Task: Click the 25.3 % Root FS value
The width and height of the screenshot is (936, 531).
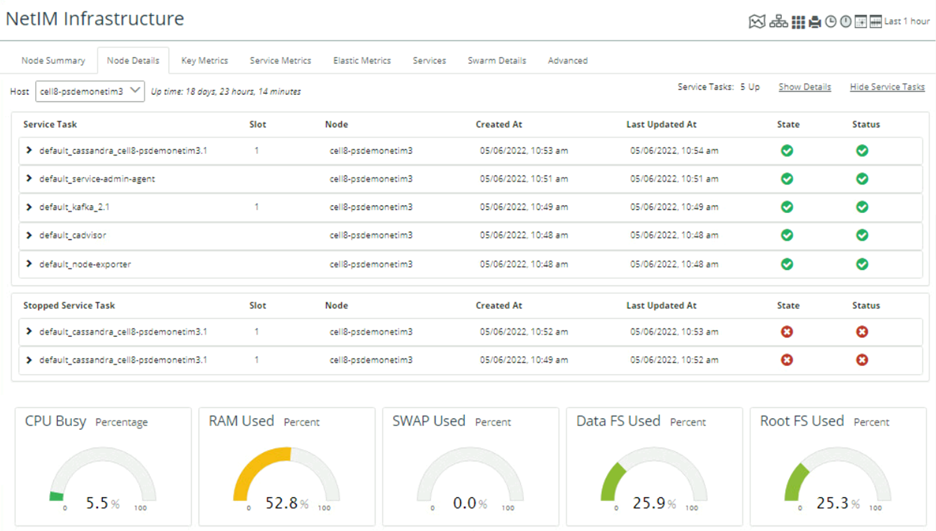Action: tap(839, 503)
